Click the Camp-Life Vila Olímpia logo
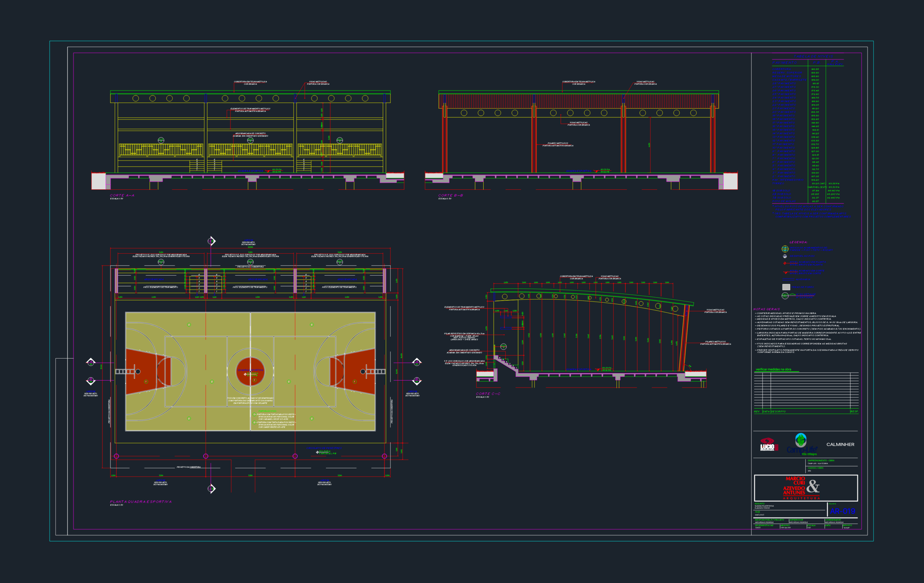This screenshot has height=583, width=924. pyautogui.click(x=802, y=444)
